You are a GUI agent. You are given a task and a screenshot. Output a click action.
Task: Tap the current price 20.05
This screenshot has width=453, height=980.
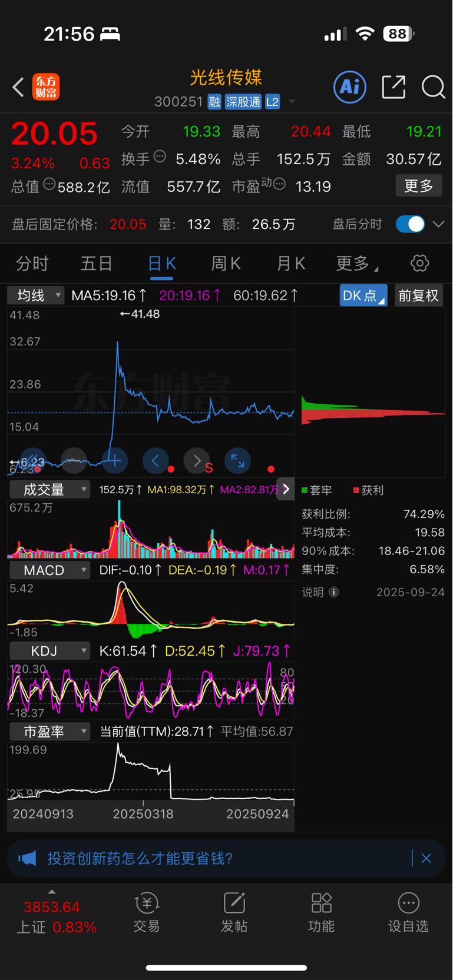54,134
